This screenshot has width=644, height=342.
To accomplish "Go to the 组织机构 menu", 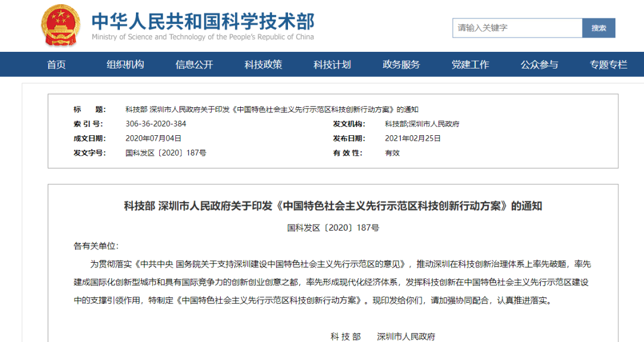I will pos(125,65).
